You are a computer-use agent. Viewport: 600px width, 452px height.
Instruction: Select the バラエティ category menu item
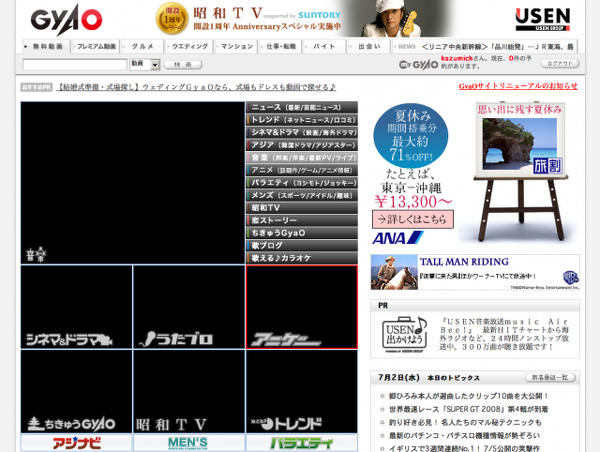pos(302,183)
